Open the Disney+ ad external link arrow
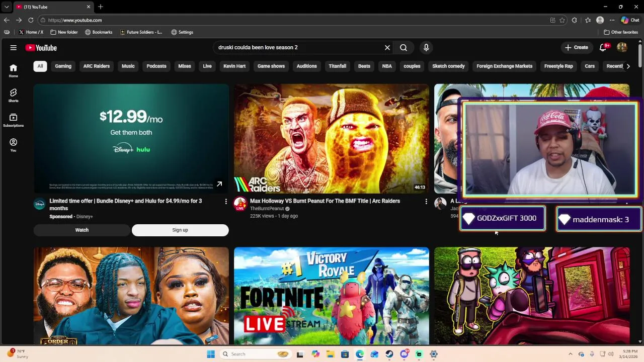Image resolution: width=644 pixels, height=362 pixels. tap(219, 185)
